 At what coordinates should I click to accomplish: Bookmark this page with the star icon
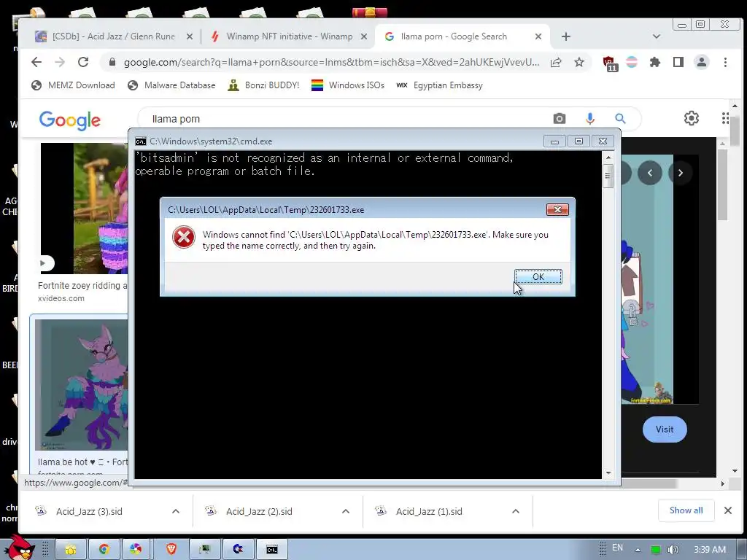(x=578, y=63)
